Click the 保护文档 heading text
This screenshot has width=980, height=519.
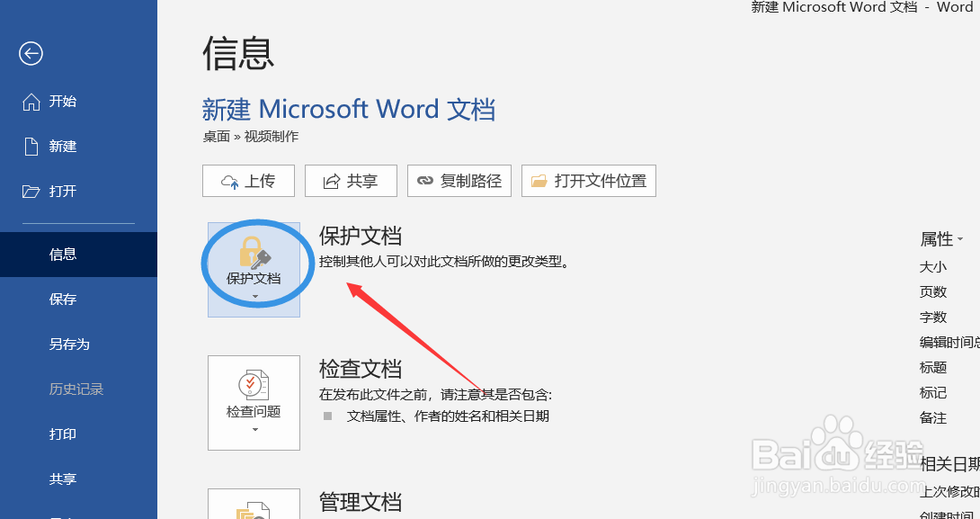tap(361, 236)
